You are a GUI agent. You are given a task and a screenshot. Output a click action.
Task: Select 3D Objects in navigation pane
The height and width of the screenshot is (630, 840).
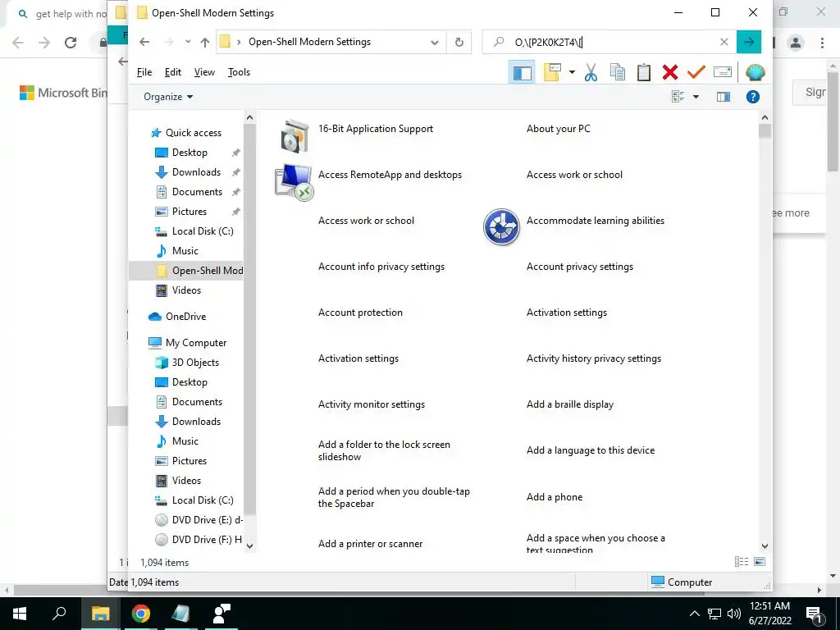pyautogui.click(x=195, y=363)
